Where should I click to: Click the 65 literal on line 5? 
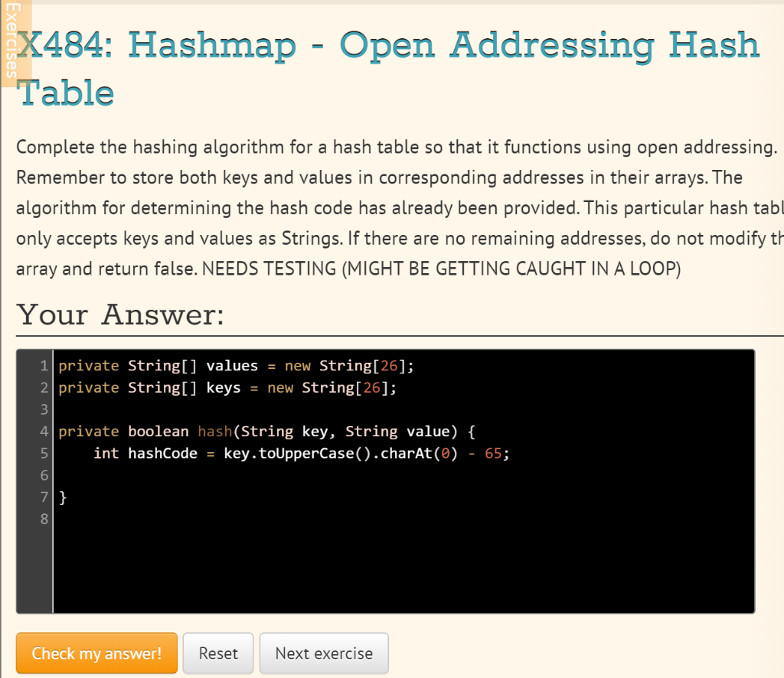click(495, 453)
